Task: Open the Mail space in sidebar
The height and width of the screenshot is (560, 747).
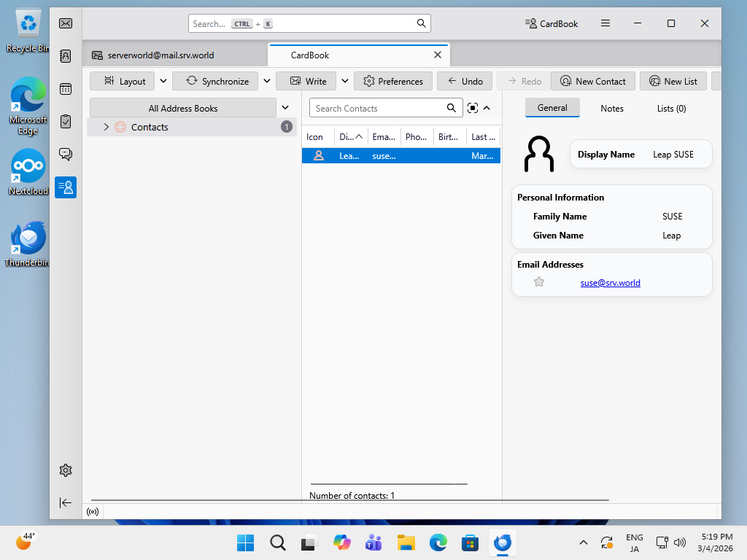Action: 66,23
